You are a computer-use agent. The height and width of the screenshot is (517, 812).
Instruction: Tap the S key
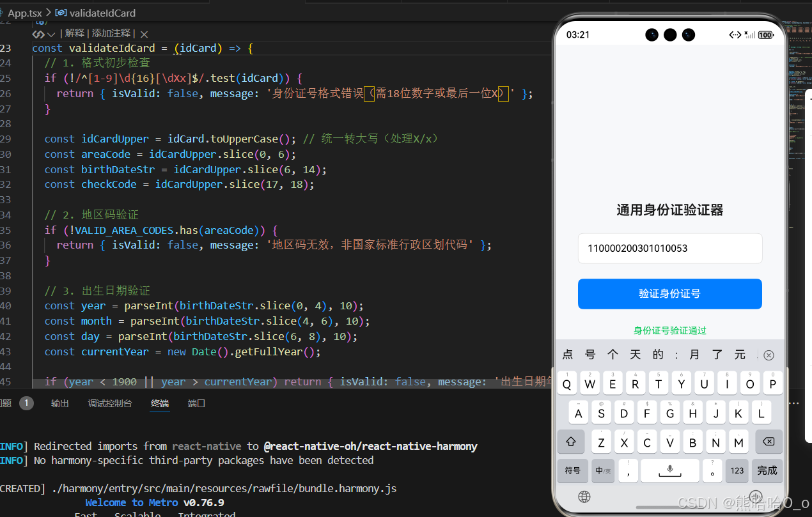coord(601,413)
